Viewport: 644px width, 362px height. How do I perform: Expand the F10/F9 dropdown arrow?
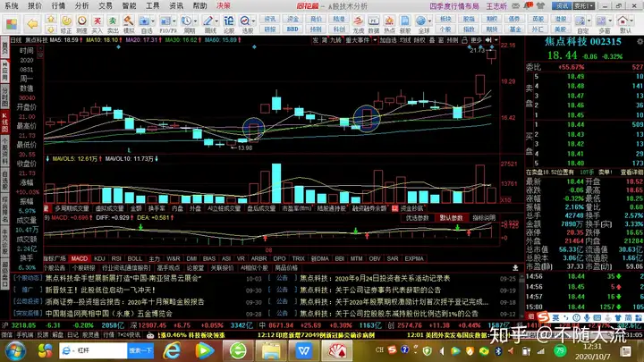174,21
